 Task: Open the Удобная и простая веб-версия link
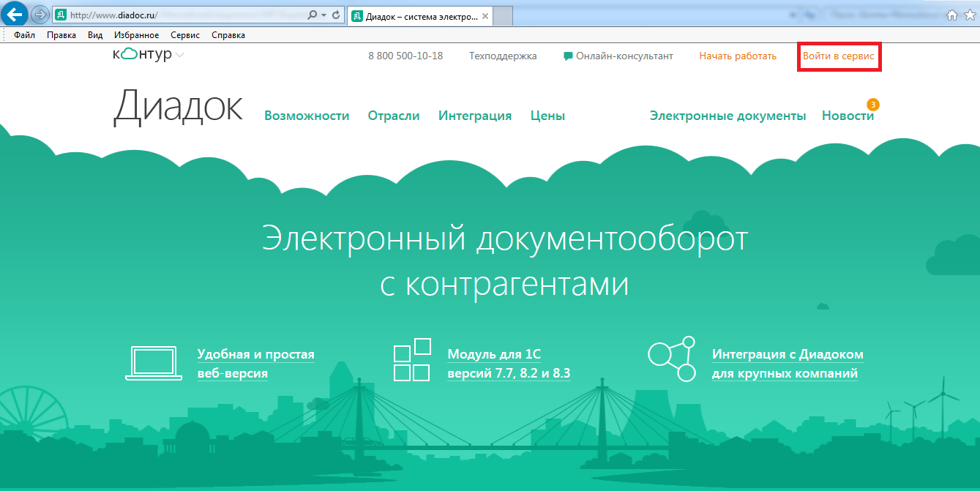pyautogui.click(x=256, y=364)
